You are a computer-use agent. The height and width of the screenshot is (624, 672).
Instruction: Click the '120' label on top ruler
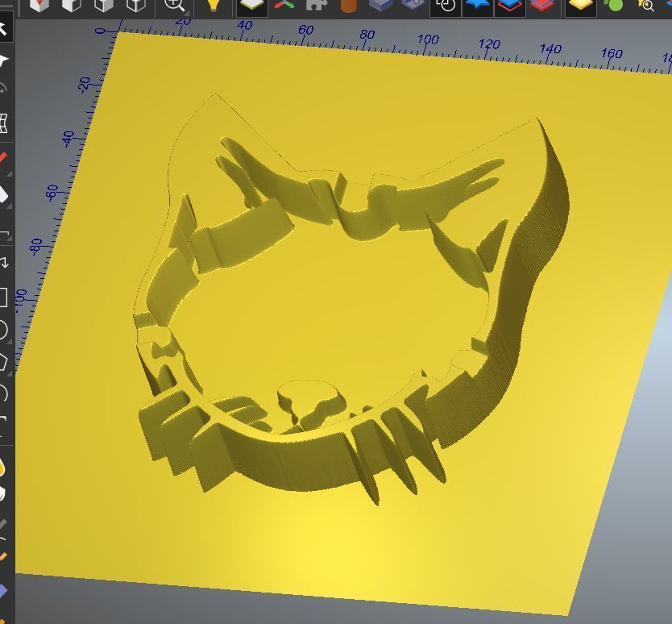click(489, 44)
